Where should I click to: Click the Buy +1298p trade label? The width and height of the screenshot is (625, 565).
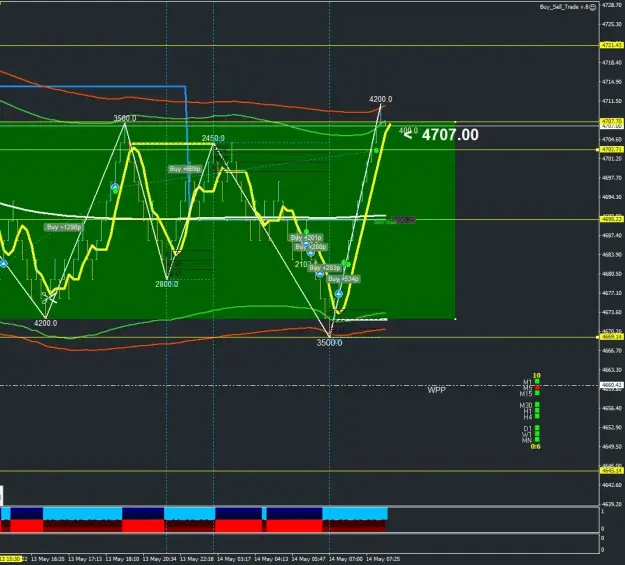64,227
